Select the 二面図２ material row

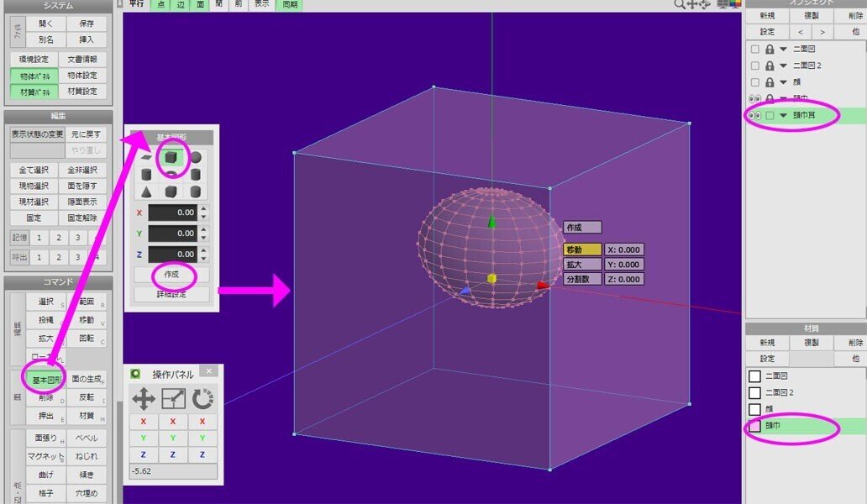tap(806, 393)
